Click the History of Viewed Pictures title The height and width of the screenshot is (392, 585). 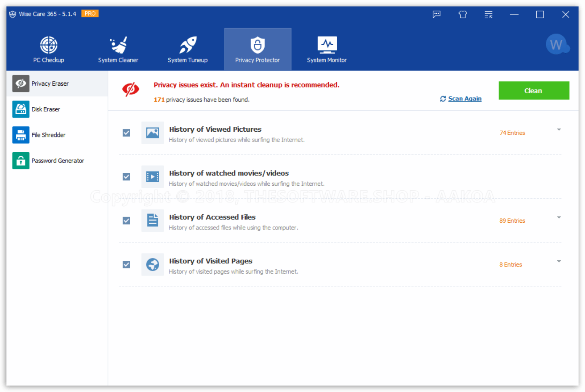tap(215, 129)
